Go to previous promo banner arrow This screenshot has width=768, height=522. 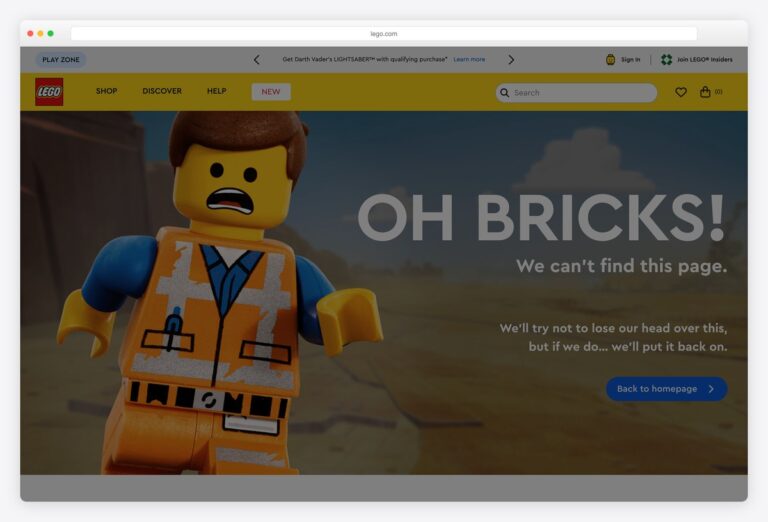coord(257,60)
